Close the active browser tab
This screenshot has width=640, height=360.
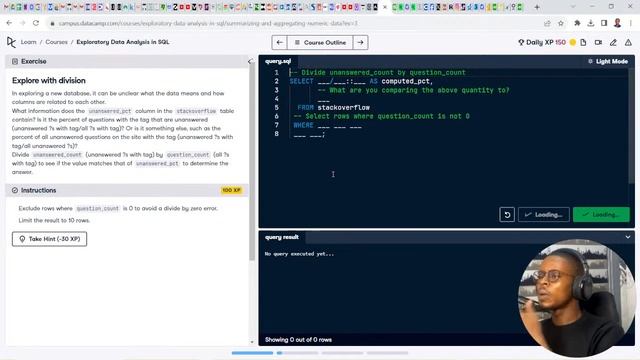[385, 7]
